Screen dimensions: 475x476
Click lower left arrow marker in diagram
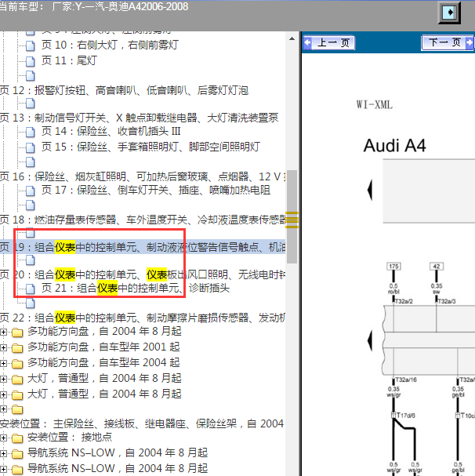370,340
